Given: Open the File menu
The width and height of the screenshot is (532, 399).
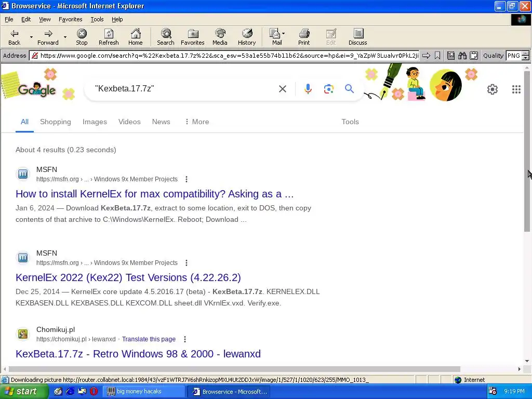Looking at the screenshot, I should click(9, 19).
